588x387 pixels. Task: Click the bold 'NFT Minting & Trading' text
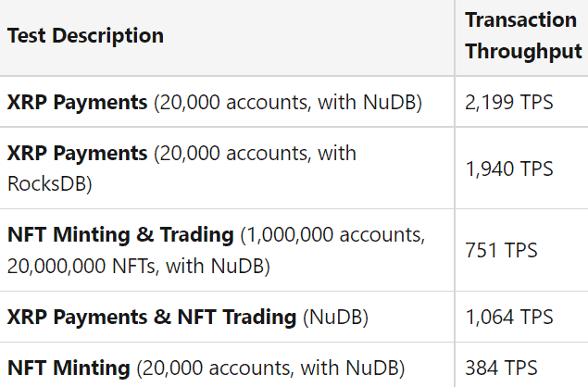(x=120, y=235)
